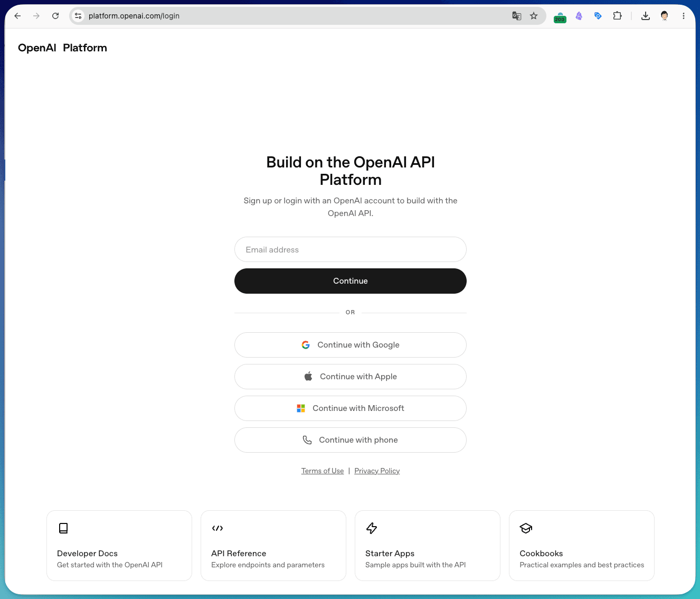
Task: Click 'Practical examples and best practices' text
Action: (582, 565)
